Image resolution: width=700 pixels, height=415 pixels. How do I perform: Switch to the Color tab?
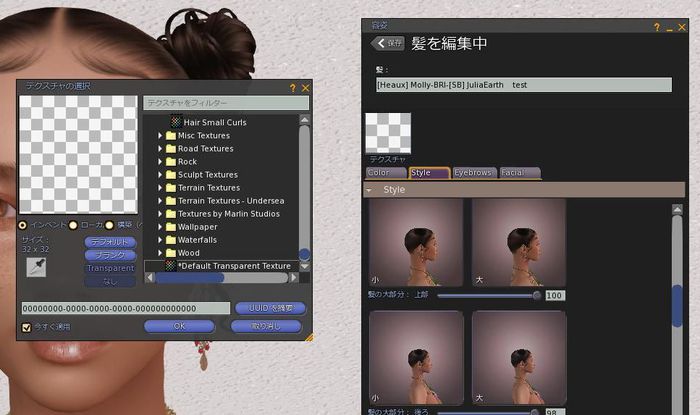386,173
